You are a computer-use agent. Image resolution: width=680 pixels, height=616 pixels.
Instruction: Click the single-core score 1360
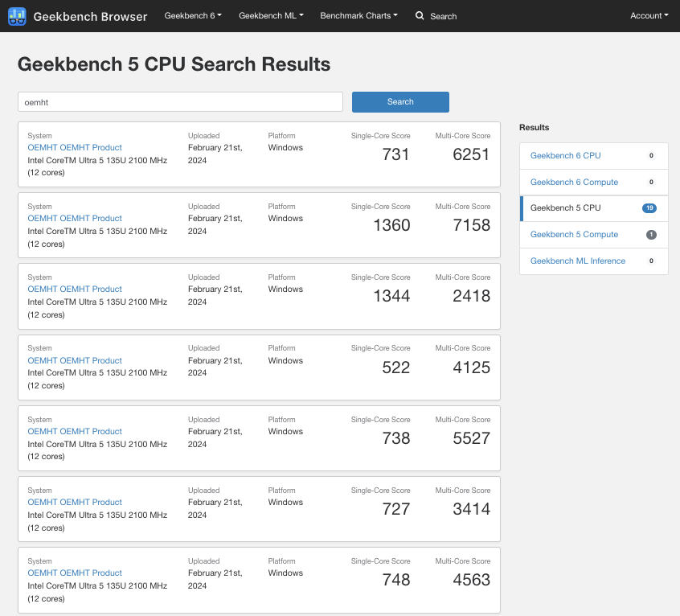click(x=391, y=225)
